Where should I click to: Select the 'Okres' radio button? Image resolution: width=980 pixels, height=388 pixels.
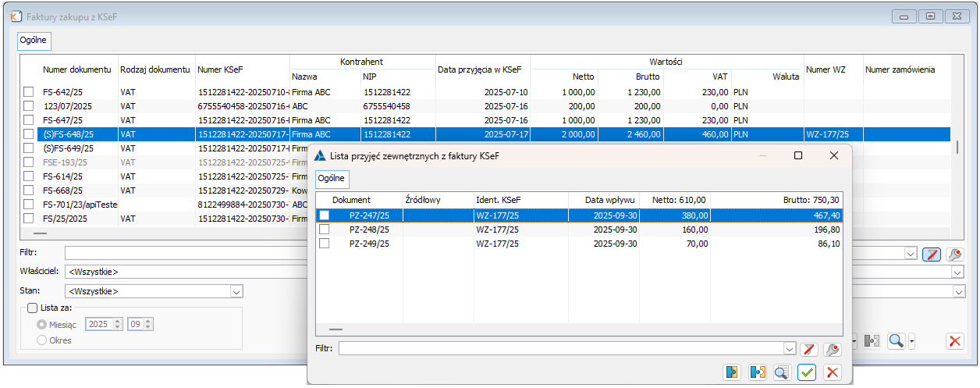tap(42, 340)
